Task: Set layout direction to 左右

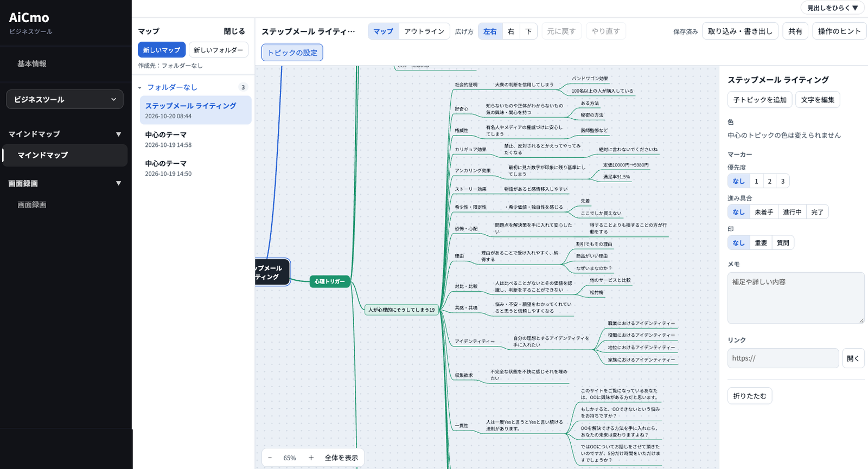Action: pyautogui.click(x=490, y=31)
